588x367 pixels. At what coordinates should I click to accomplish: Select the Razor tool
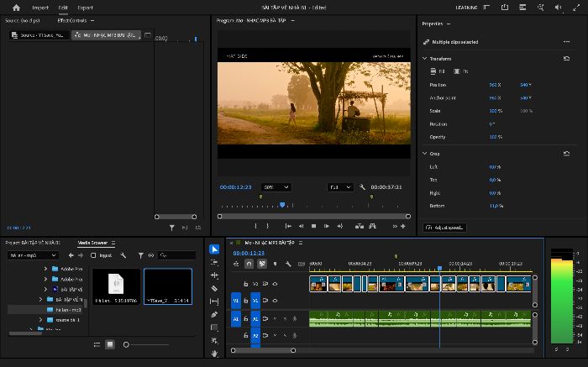pyautogui.click(x=214, y=288)
